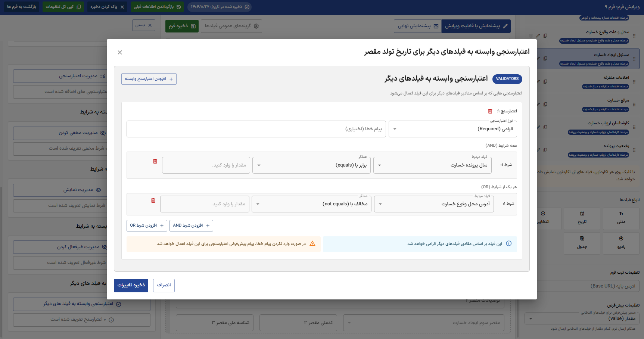
Task: Click the info icon in the blue notice
Action: pos(508,244)
